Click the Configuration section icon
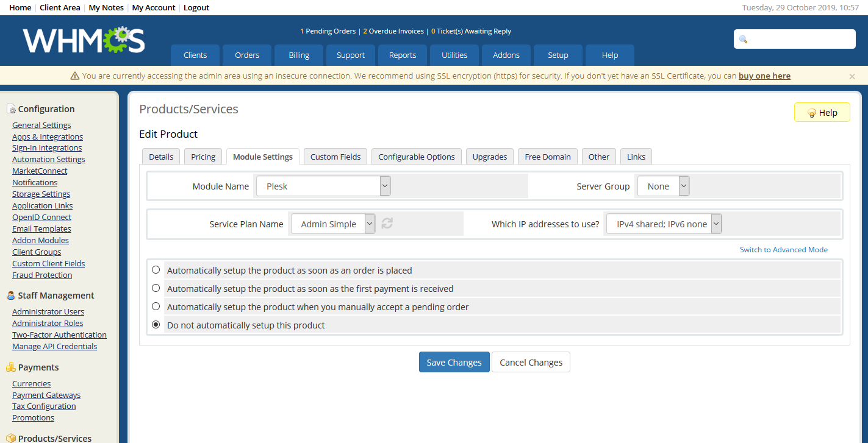The image size is (868, 443). click(x=11, y=109)
